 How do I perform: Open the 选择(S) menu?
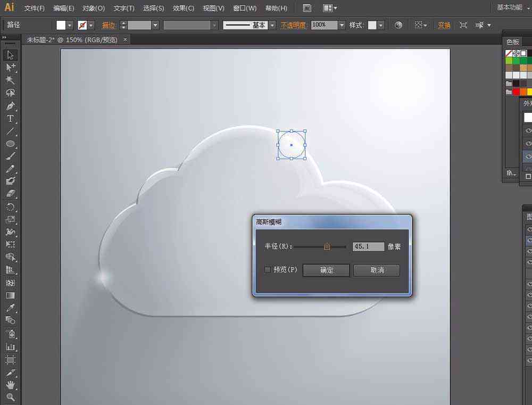pyautogui.click(x=153, y=8)
